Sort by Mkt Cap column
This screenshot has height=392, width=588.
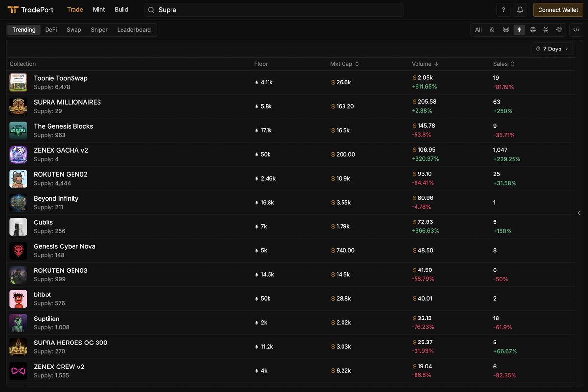pos(344,64)
